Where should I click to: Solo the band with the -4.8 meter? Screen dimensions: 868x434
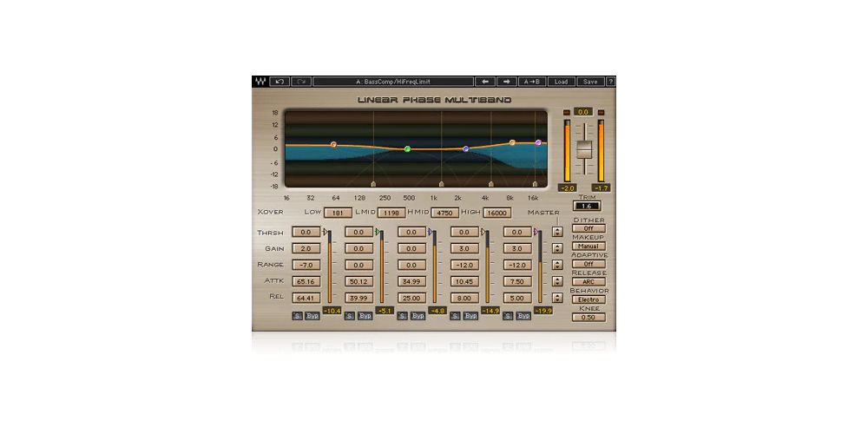(403, 316)
